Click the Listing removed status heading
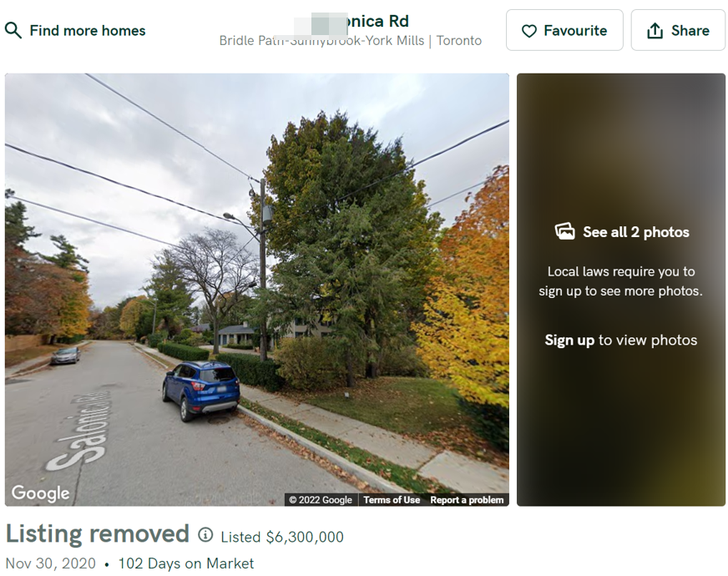The width and height of the screenshot is (728, 576). pyautogui.click(x=98, y=533)
